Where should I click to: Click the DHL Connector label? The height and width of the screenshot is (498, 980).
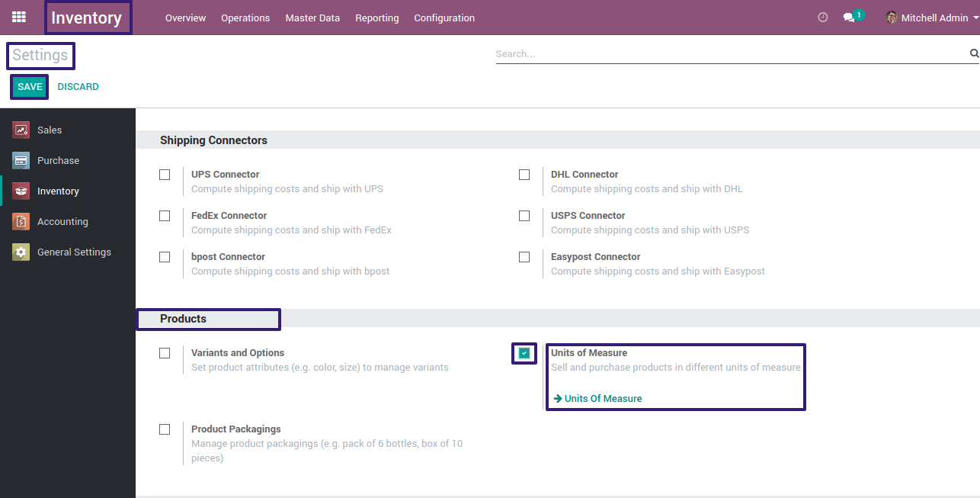[584, 175]
